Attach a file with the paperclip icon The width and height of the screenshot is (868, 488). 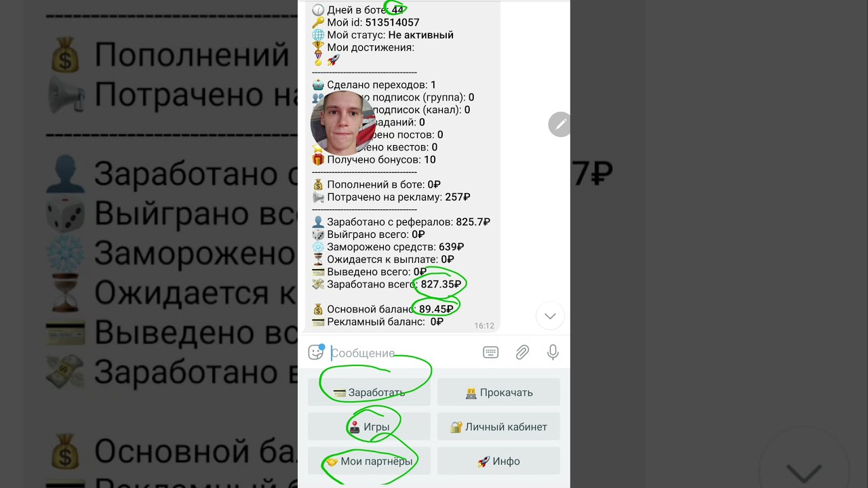[x=522, y=352]
